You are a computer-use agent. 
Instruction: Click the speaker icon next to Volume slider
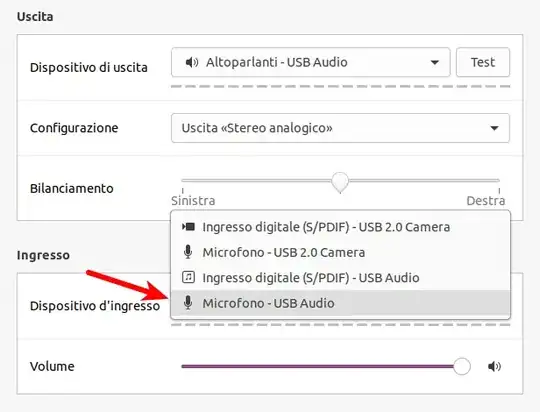point(495,366)
